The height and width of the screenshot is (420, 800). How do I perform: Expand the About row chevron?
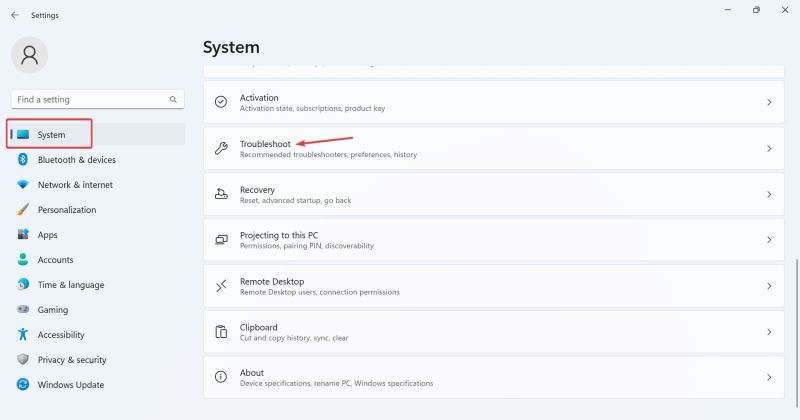coord(769,378)
